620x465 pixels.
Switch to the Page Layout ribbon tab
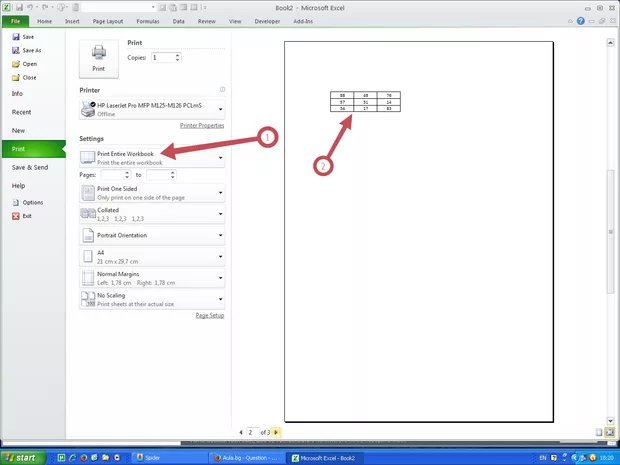pyautogui.click(x=108, y=21)
